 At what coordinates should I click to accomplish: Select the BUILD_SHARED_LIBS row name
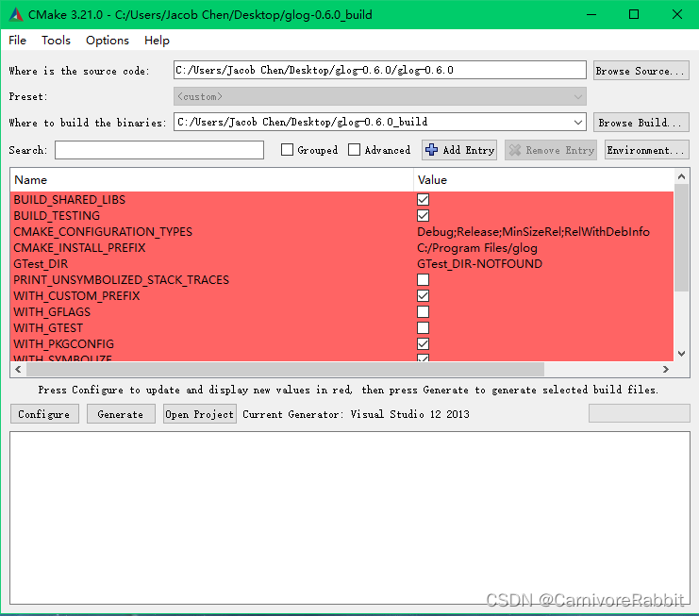tap(70, 200)
